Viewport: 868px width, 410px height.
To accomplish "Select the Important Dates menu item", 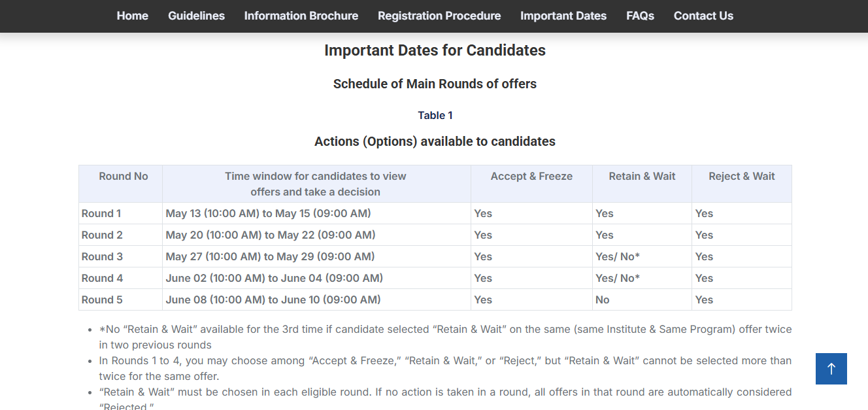I will pos(563,16).
